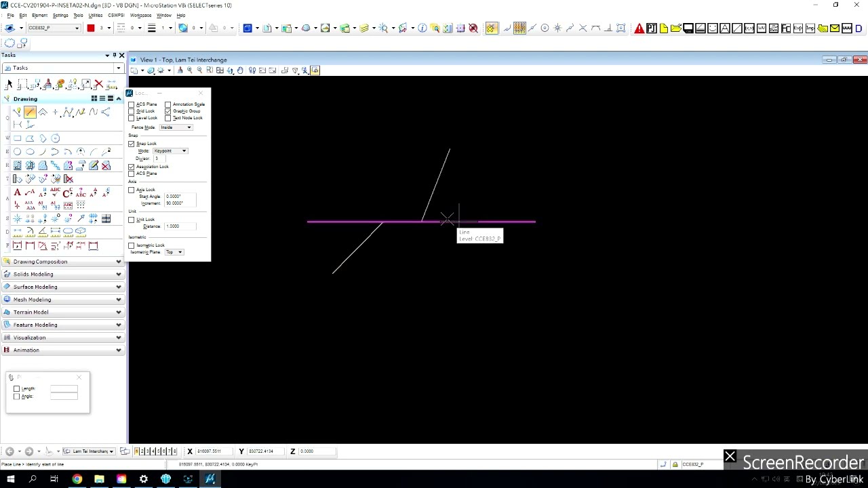Screen dimensions: 868x488
Task: Open the Utilities menu
Action: click(96, 15)
